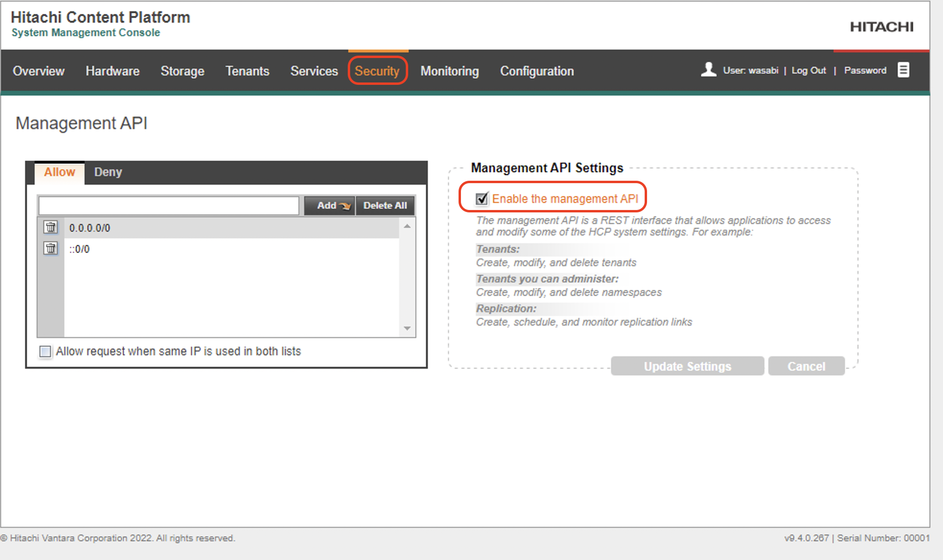
Task: Click the Delete All button
Action: (385, 206)
